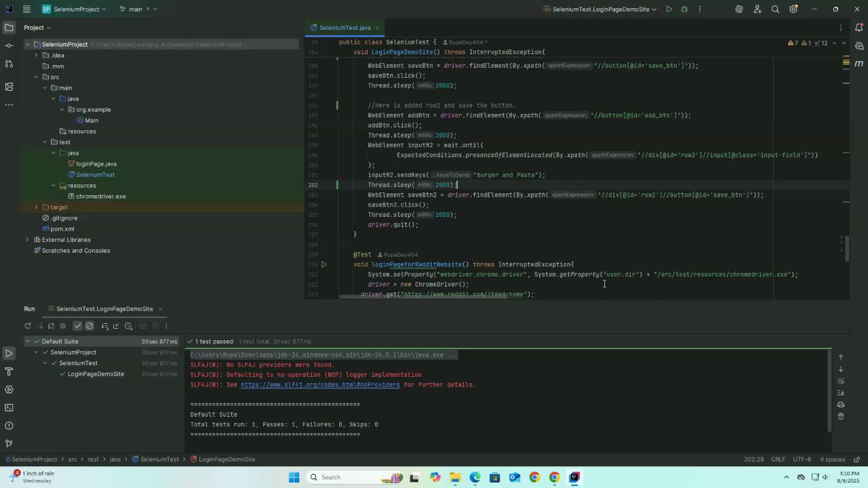Click the Rerun Failed Tests icon
The image size is (868, 488).
pos(39,326)
